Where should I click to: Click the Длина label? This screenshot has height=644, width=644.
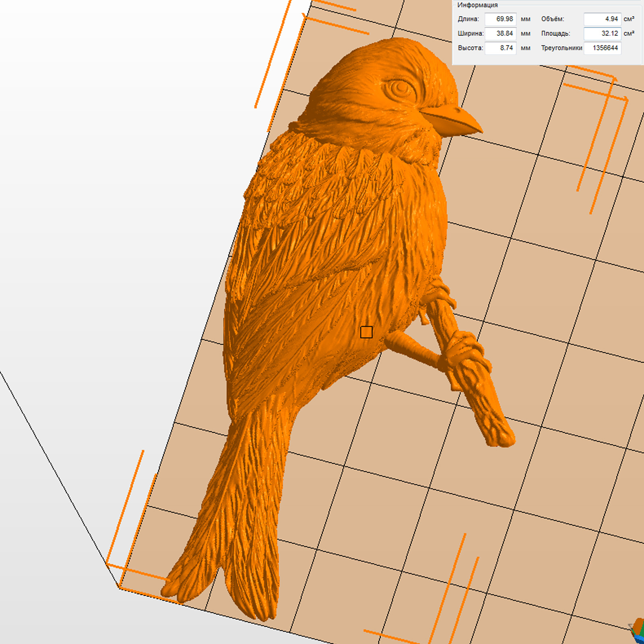pos(468,19)
